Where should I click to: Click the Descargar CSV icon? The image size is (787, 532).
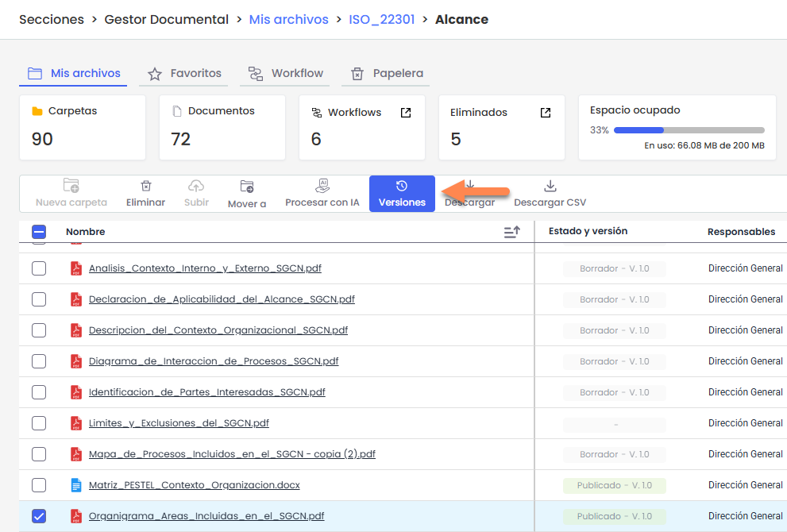coord(550,186)
